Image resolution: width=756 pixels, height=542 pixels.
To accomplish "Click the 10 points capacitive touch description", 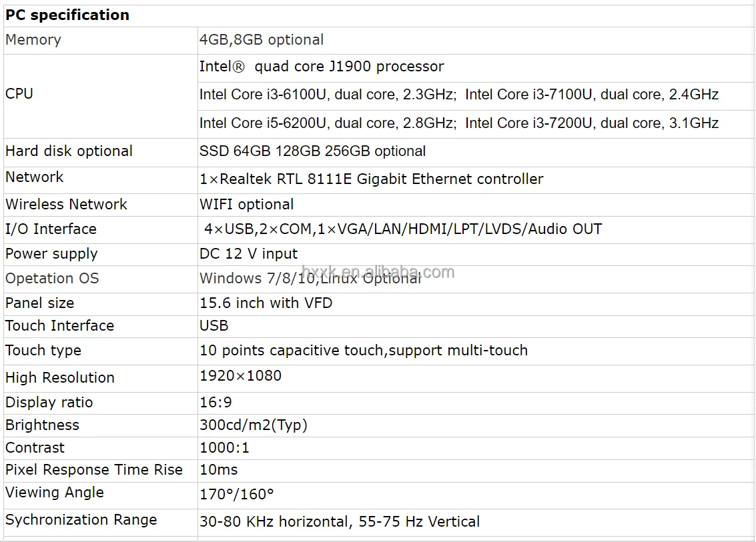I will click(364, 350).
